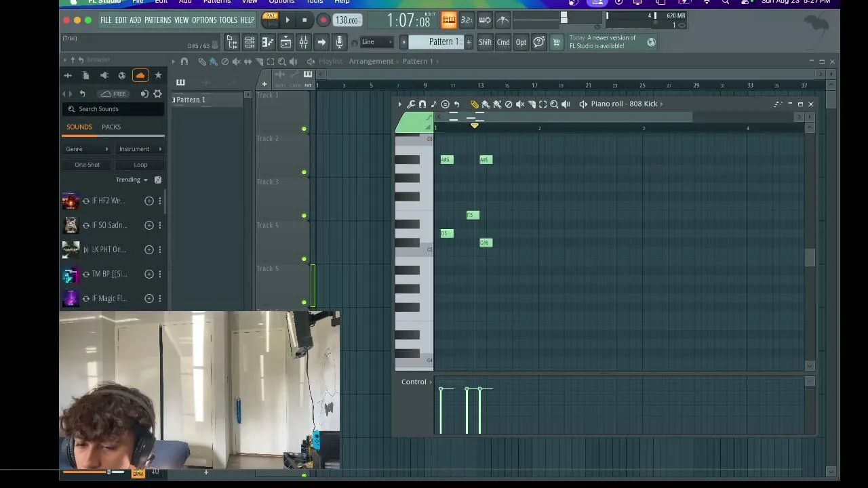
Task: Toggle snap magnet in piano roll toolbar
Action: tap(422, 104)
